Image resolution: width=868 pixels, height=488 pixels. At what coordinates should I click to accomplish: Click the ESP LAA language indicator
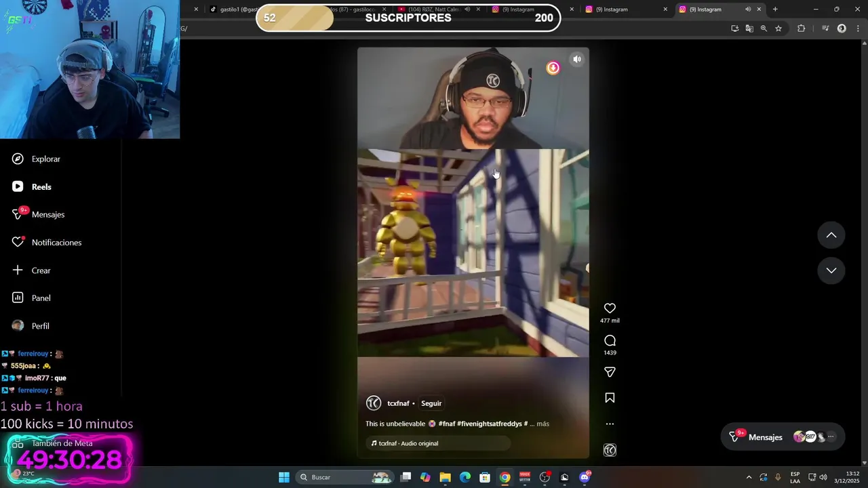(x=795, y=477)
